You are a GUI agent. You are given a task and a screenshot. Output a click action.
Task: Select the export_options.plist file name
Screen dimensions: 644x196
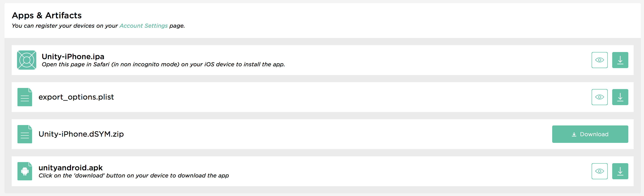coord(76,97)
